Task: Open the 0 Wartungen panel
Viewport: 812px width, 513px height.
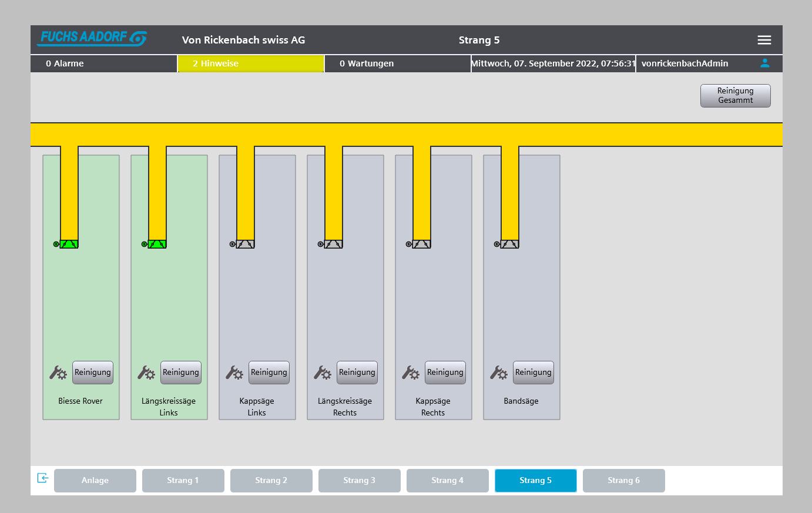Action: (397, 63)
